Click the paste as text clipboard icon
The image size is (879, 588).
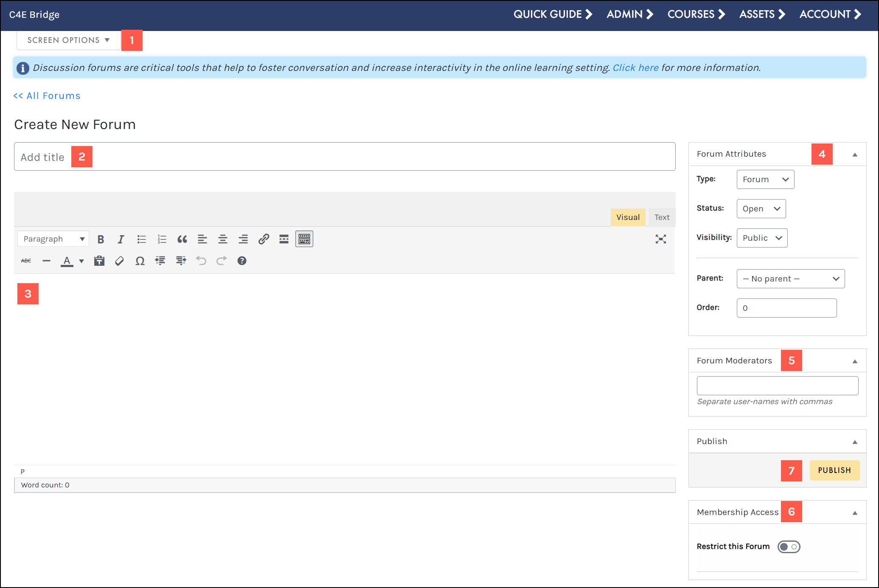[99, 261]
